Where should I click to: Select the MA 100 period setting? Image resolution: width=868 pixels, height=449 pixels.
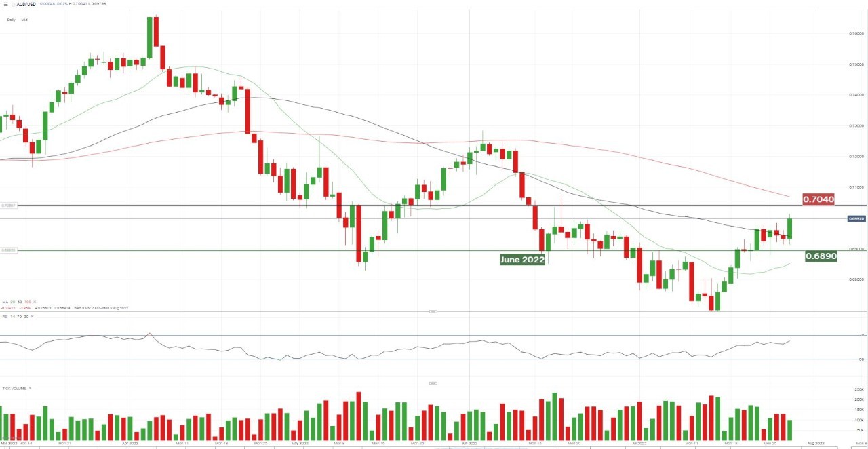point(28,302)
